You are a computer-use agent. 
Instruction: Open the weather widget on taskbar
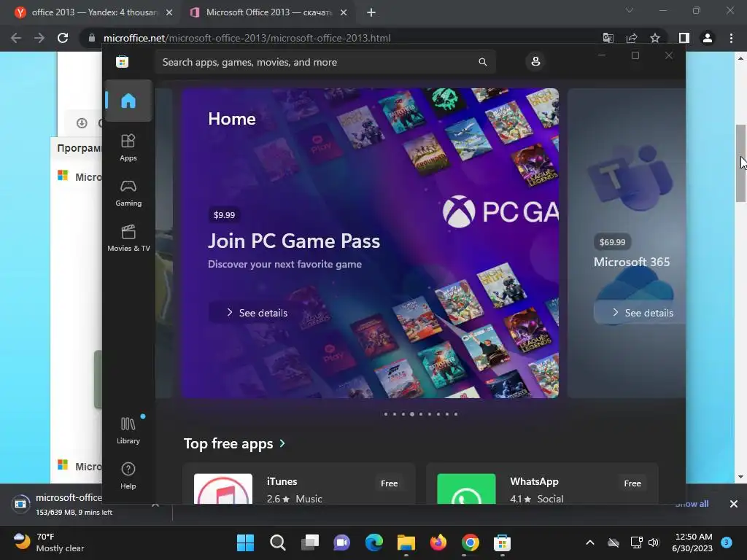(49, 542)
